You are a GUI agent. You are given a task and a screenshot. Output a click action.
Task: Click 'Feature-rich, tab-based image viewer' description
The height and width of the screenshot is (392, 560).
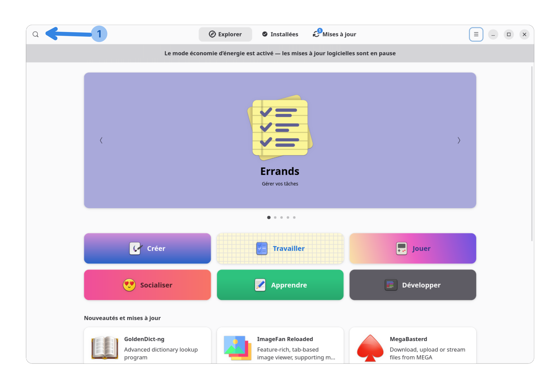click(296, 353)
